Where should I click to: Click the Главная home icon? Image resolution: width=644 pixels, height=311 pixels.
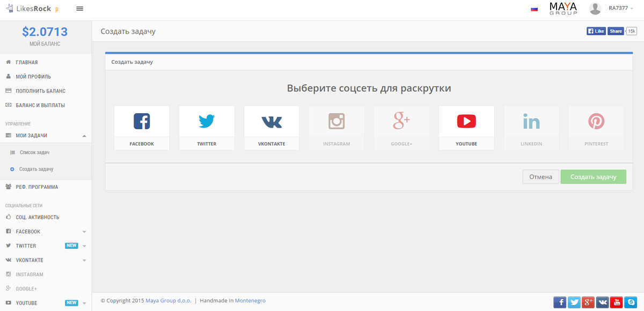coord(8,62)
